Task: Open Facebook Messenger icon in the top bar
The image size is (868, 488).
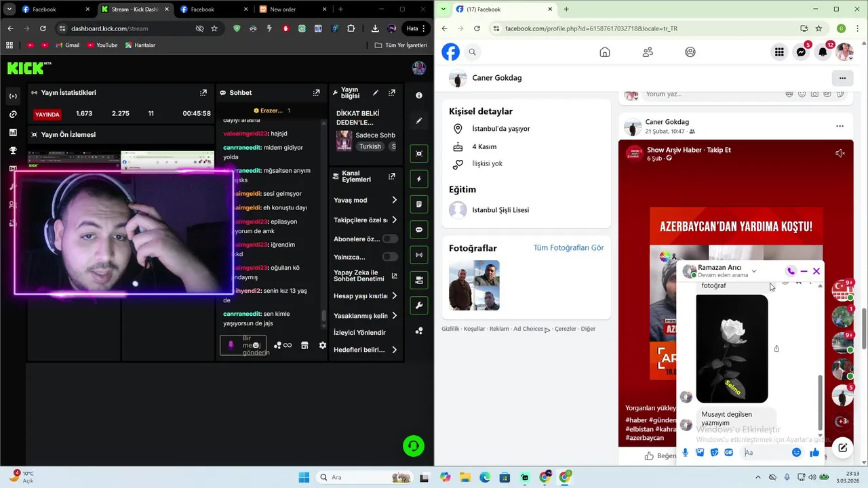Action: [x=801, y=52]
